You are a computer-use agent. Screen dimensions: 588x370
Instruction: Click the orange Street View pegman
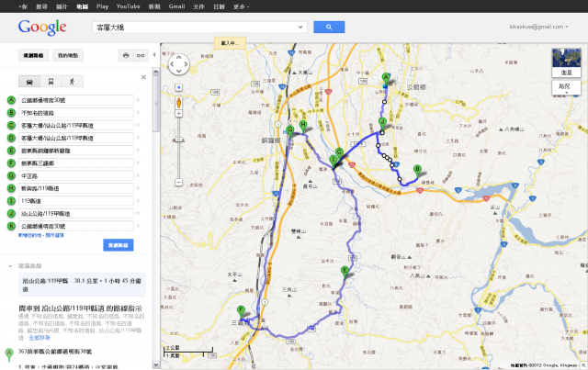point(179,102)
